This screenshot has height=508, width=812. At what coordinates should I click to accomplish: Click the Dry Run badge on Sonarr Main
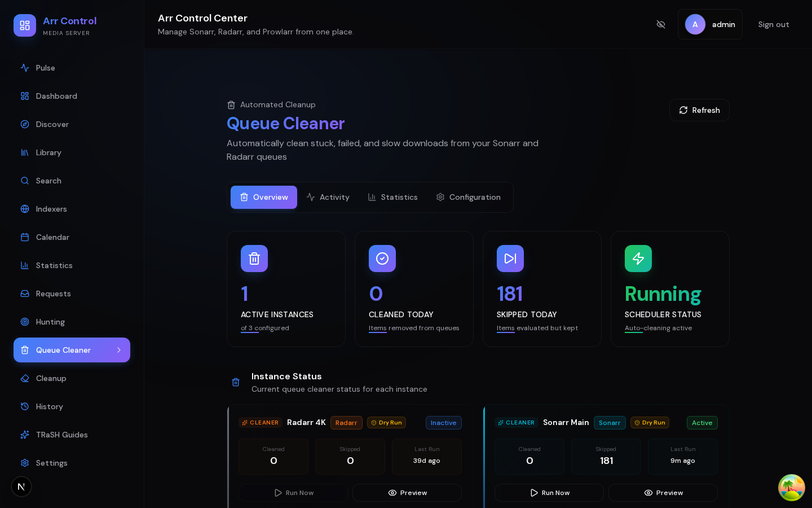(650, 423)
